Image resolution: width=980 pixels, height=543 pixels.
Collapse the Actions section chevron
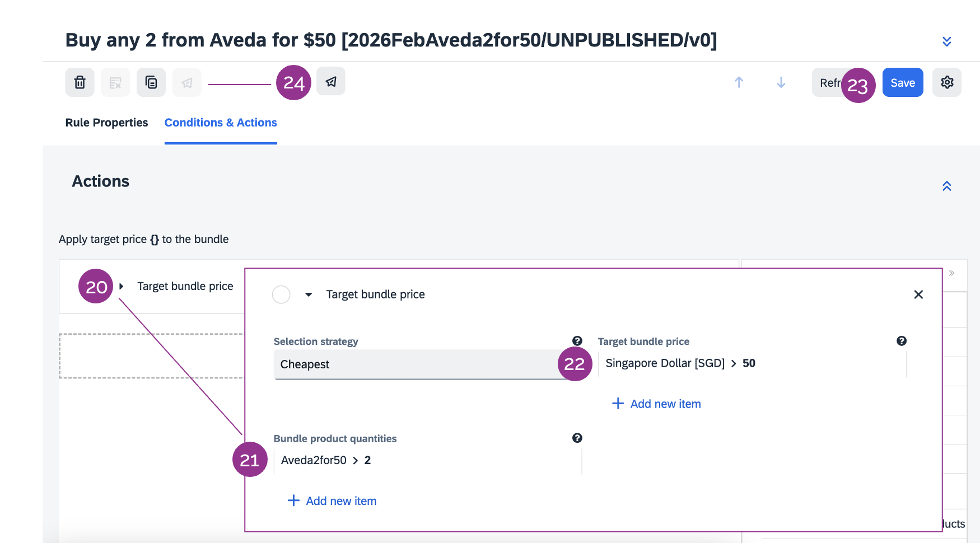pos(947,186)
